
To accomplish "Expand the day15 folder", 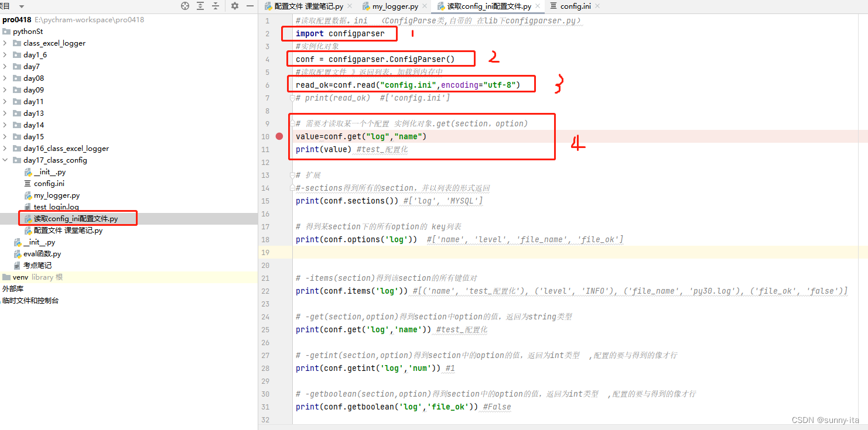I will [x=5, y=137].
